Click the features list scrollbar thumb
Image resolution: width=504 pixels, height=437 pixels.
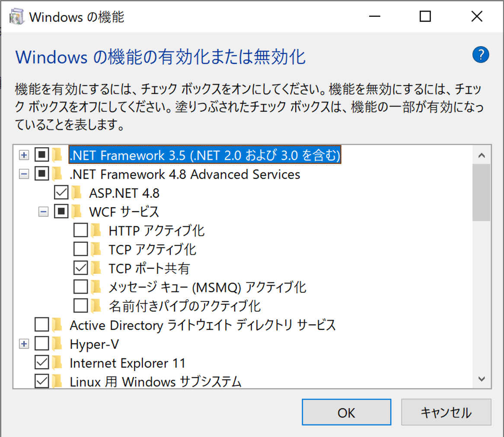tap(481, 193)
